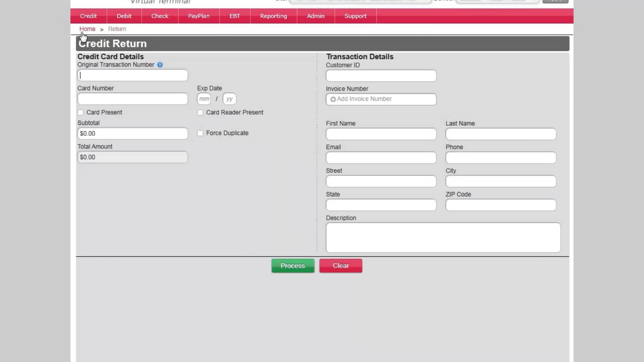Screen dimensions: 644x362
Task: Click the Add Invoice Number plus icon
Action: click(333, 99)
